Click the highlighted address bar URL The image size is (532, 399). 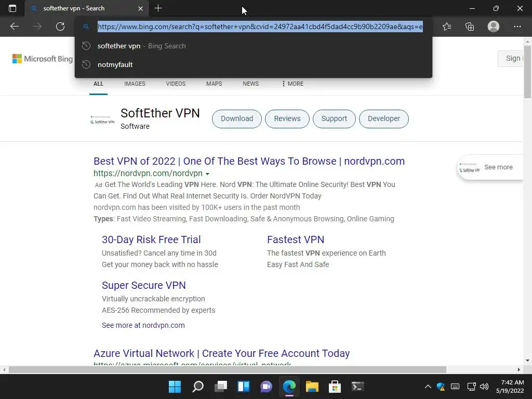click(x=260, y=26)
